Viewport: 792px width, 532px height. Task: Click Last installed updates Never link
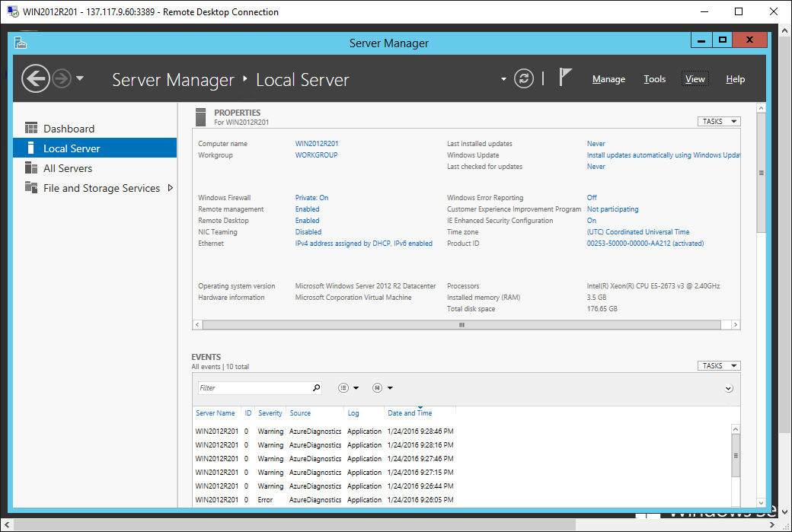click(596, 144)
